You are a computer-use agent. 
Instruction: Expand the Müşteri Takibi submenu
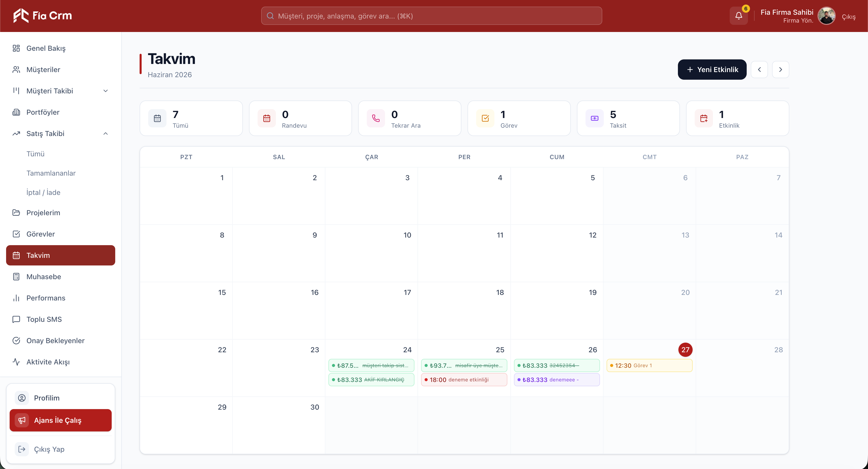point(61,91)
